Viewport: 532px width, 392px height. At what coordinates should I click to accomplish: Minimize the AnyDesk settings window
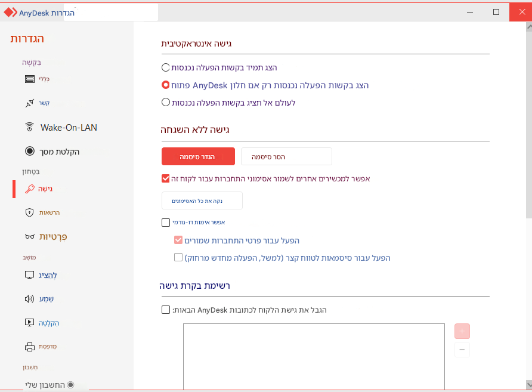tap(470, 12)
